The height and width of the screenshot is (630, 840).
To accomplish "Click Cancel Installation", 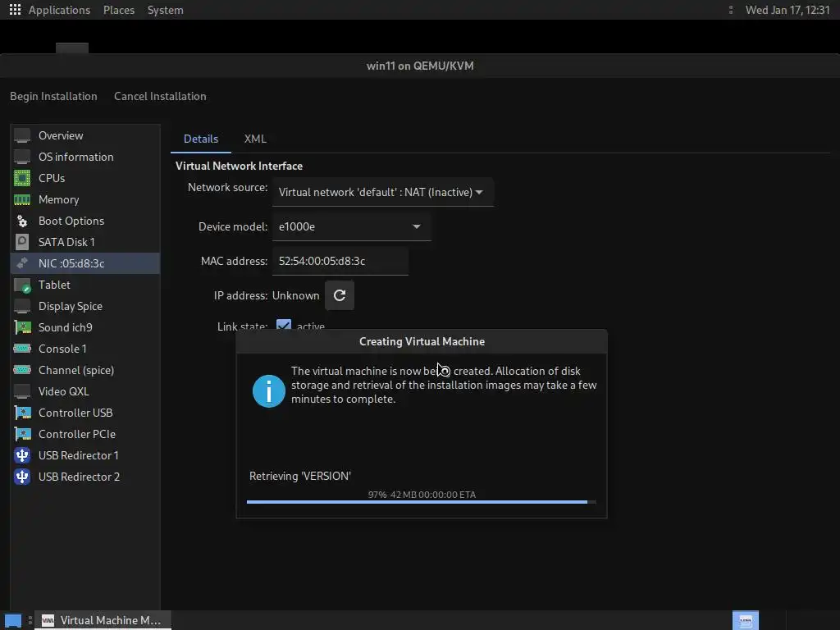I will click(x=160, y=97).
